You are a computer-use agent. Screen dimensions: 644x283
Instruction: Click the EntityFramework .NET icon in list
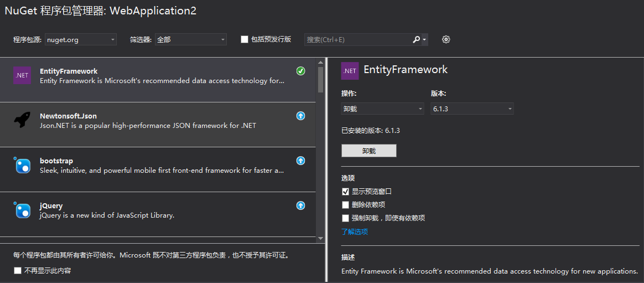click(22, 75)
